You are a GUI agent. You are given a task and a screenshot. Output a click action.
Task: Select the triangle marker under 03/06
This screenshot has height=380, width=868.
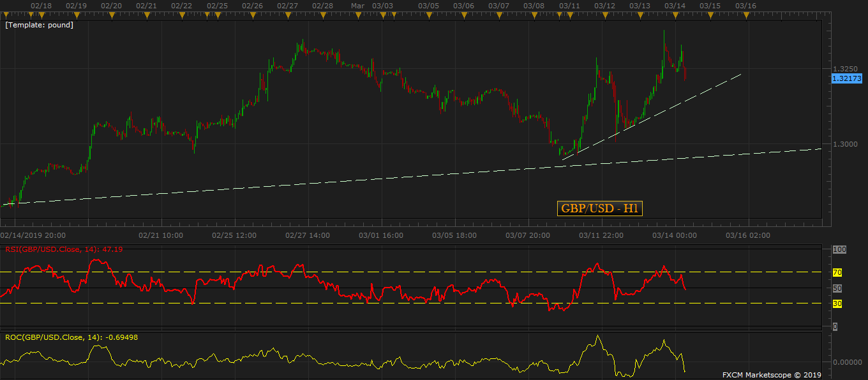(465, 15)
